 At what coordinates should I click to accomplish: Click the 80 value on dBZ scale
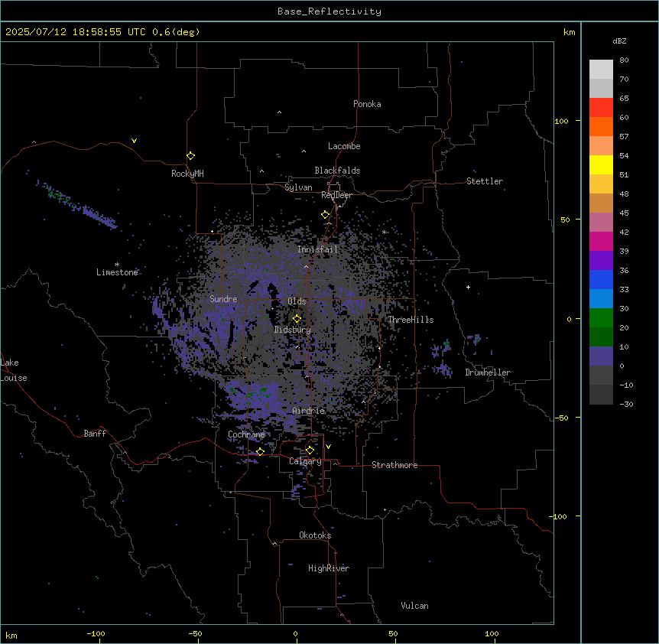[624, 60]
